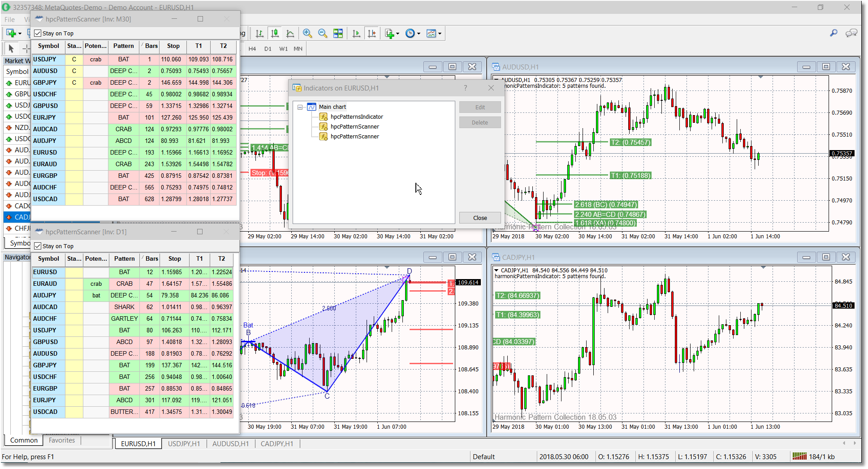Click the Delete button in Indicators dialog
The width and height of the screenshot is (868, 469).
click(480, 123)
